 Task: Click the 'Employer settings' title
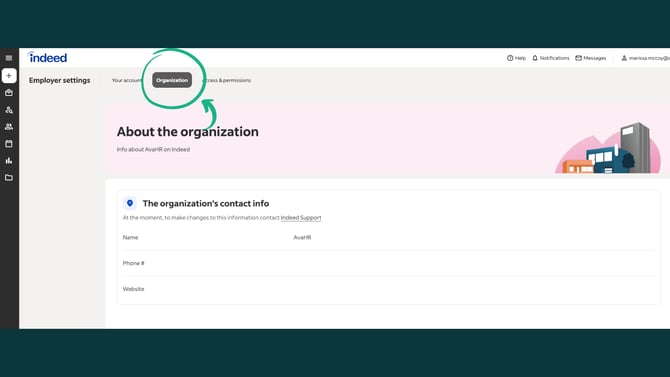(59, 80)
